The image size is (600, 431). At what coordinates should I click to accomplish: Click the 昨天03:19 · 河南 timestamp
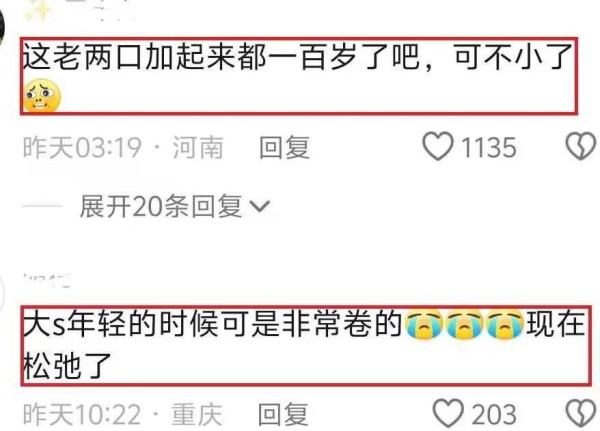(123, 147)
